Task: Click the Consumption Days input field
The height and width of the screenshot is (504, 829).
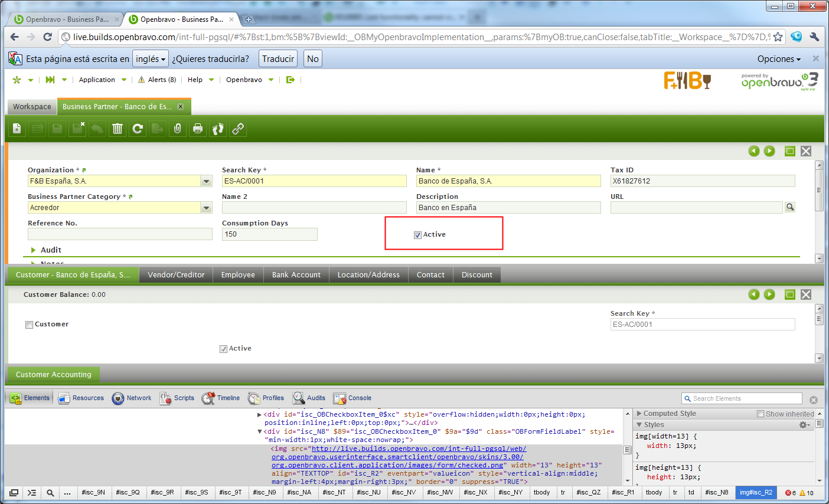Action: pyautogui.click(x=269, y=234)
